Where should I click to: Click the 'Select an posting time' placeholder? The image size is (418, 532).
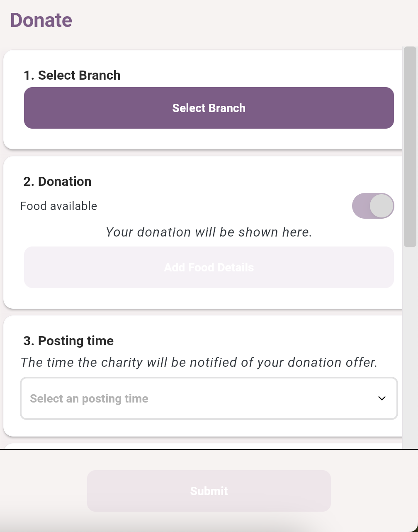coord(89,399)
